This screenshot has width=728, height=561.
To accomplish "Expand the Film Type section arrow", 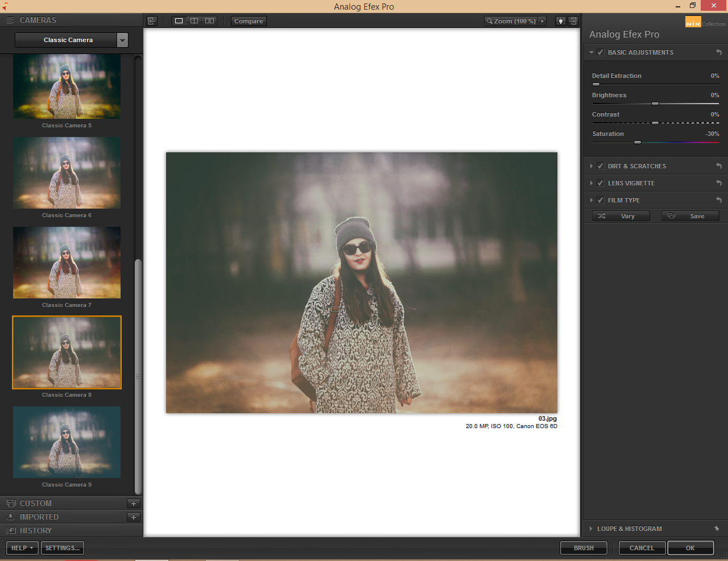I will [x=591, y=200].
